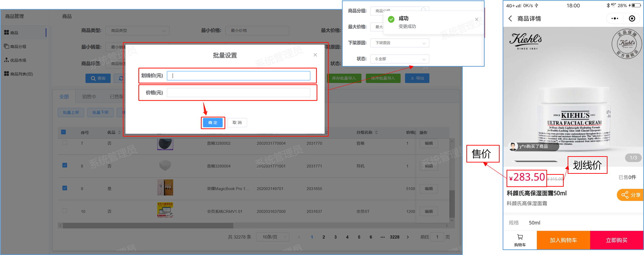Go to previous page with the left arrow

click(x=299, y=237)
